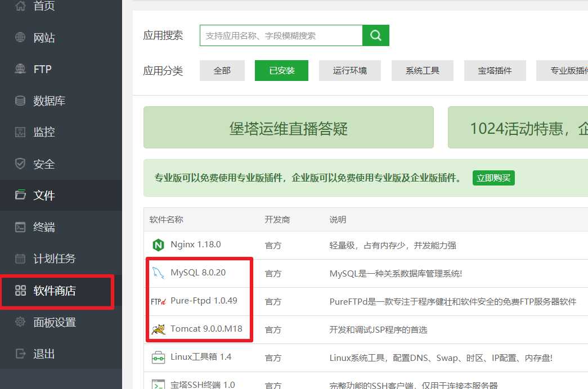Open Tomcat 9.0.0.M18 software entry

[x=207, y=329]
